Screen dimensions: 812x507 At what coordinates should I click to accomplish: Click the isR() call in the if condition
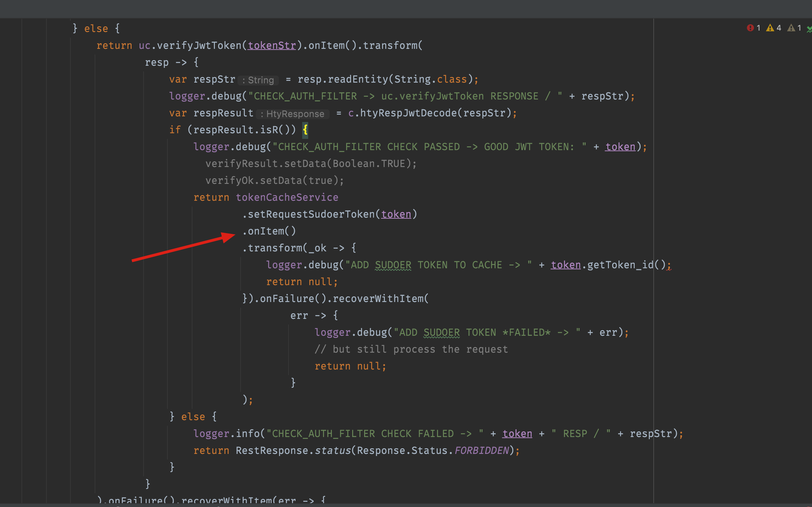(275, 130)
